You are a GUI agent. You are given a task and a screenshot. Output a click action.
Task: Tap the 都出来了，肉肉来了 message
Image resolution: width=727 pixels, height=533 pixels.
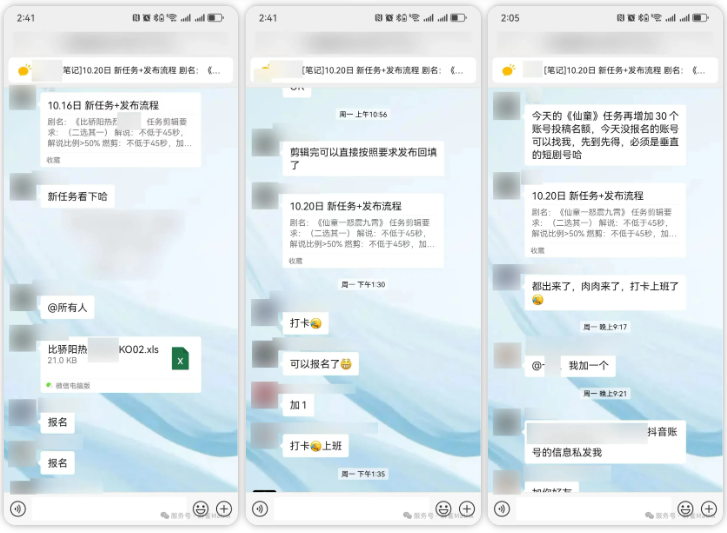(605, 292)
